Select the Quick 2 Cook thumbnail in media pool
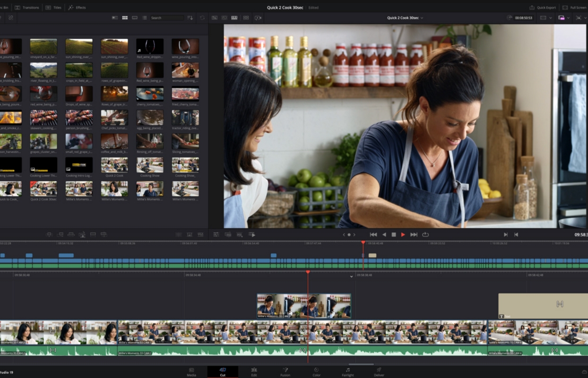 pyautogui.click(x=114, y=165)
